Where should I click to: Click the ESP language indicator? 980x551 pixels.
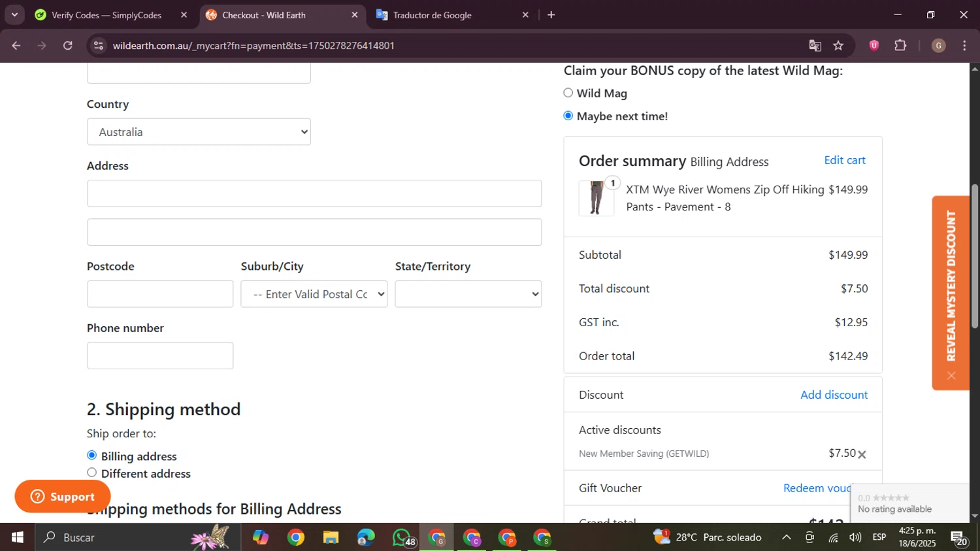879,537
